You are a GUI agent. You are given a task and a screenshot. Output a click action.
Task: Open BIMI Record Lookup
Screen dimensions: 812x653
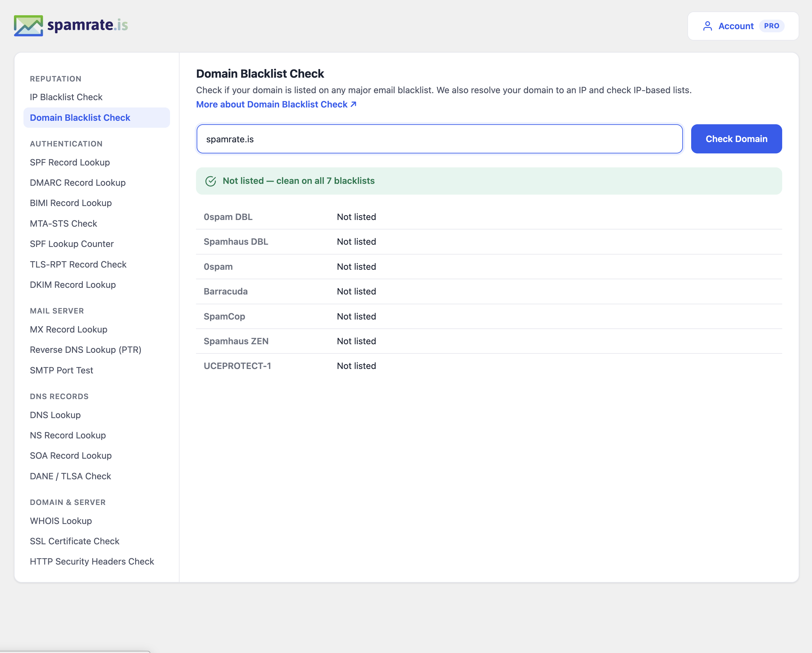[x=71, y=203]
